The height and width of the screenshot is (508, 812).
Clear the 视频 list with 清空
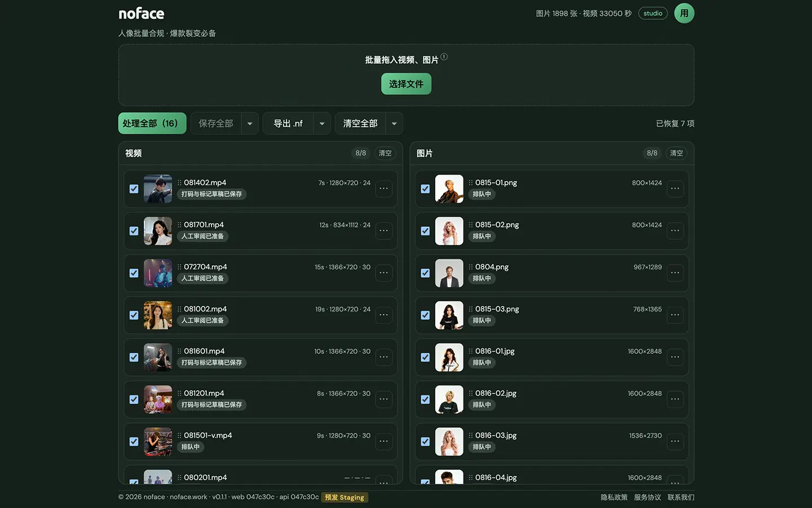[x=385, y=153]
